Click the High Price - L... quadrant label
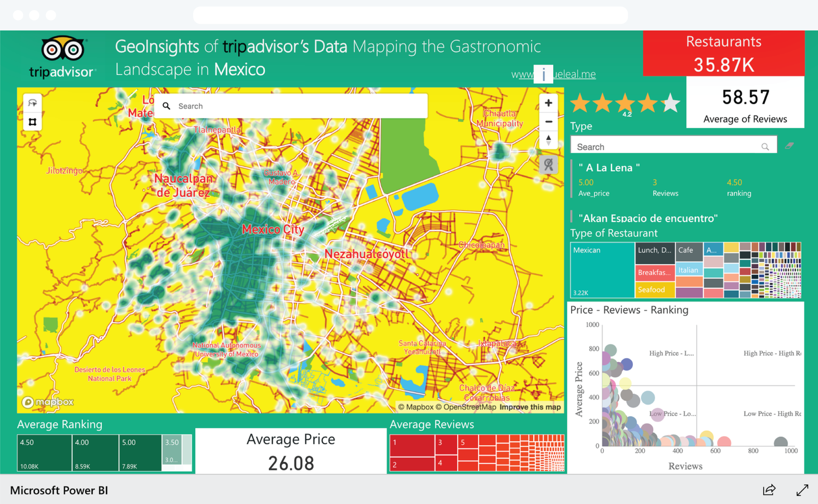 click(x=671, y=353)
